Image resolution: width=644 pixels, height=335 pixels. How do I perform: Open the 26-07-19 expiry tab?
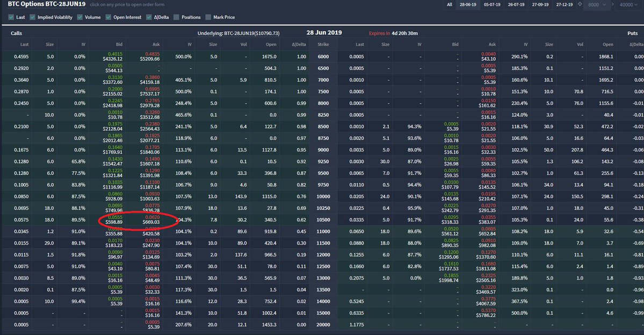tap(516, 4)
